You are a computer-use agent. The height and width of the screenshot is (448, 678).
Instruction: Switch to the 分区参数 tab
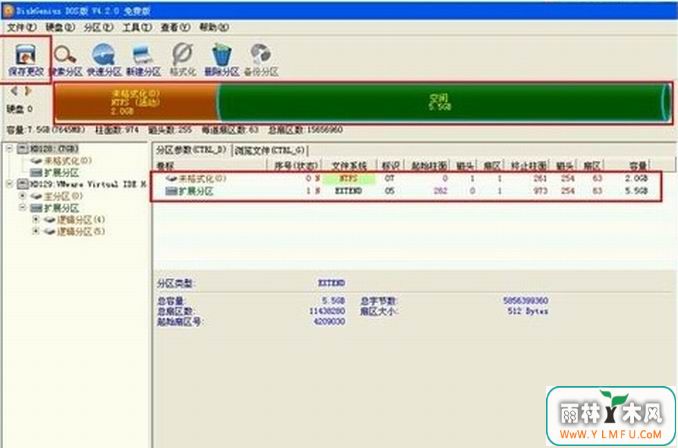(191, 150)
